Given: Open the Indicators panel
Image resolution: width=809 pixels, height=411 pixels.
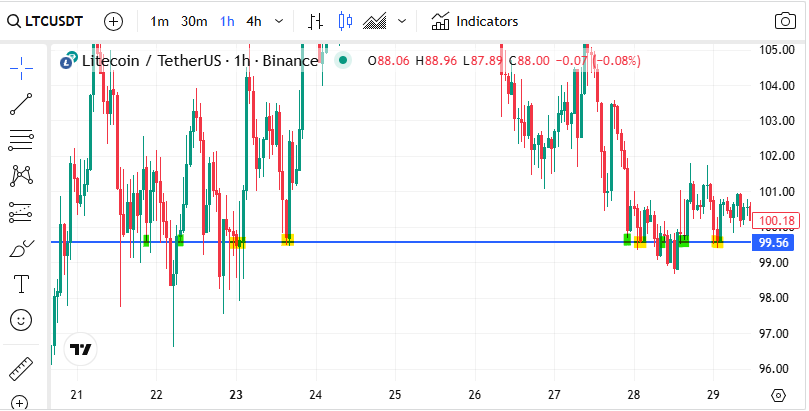Looking at the screenshot, I should pos(475,22).
